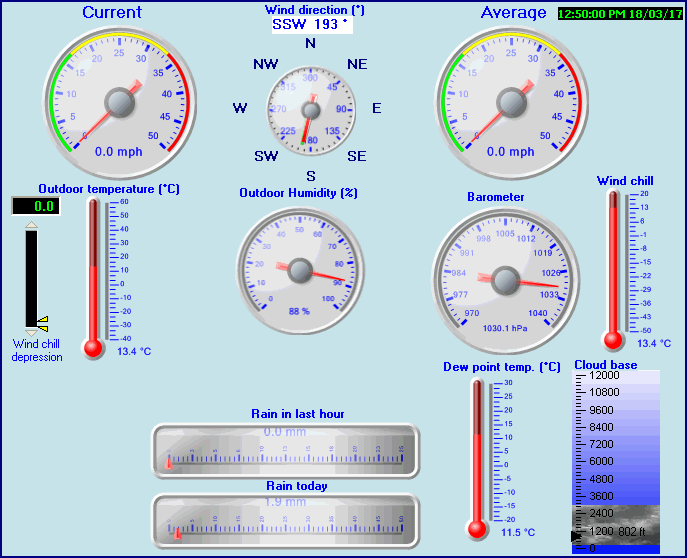Click the NE compass label
Viewport: 687px width, 558px height.
point(357,64)
